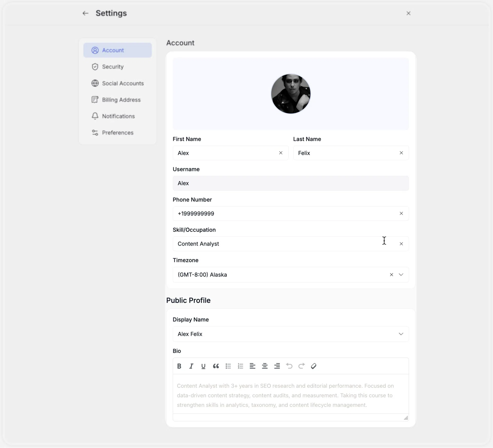The image size is (493, 448).
Task: Click the Bio editor resize handle
Action: click(406, 418)
